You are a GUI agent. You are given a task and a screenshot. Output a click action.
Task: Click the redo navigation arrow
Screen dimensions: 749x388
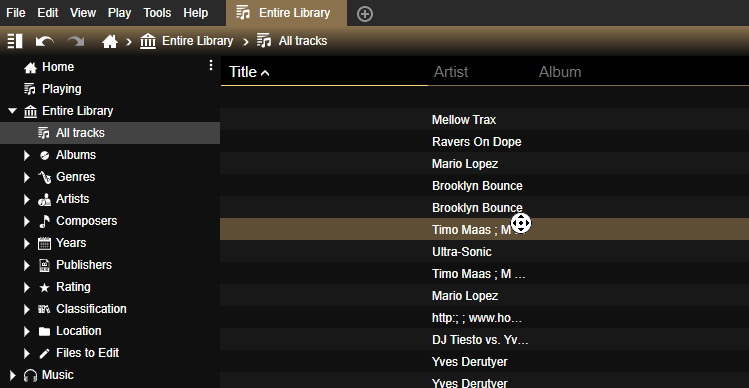75,42
